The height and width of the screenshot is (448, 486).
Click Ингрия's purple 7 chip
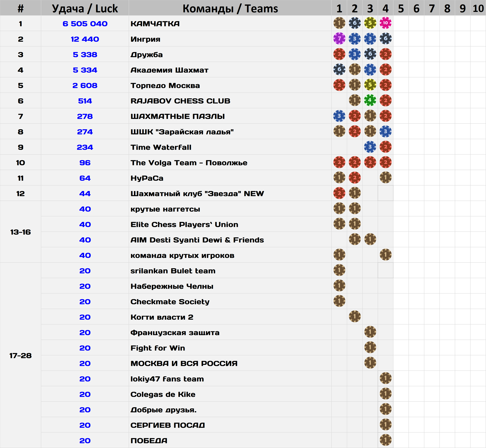click(339, 39)
